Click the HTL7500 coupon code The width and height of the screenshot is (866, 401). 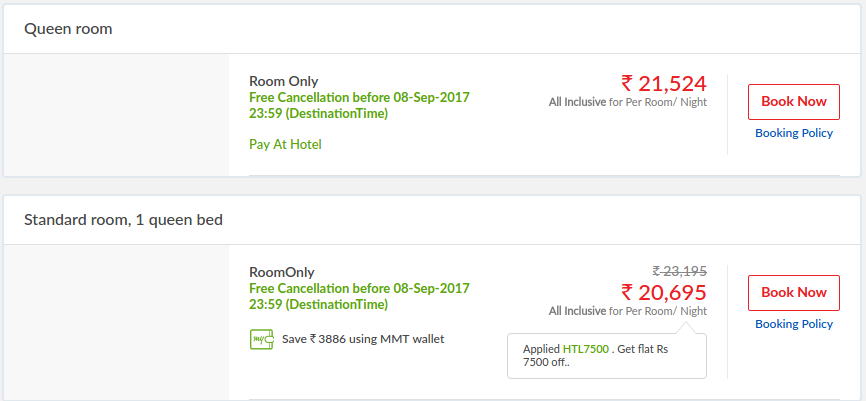click(x=585, y=349)
